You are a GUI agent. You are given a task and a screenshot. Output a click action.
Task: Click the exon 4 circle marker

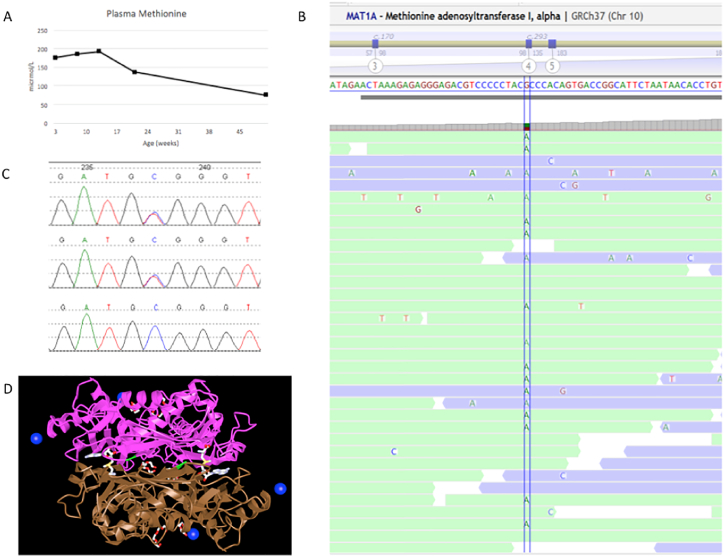tap(528, 66)
